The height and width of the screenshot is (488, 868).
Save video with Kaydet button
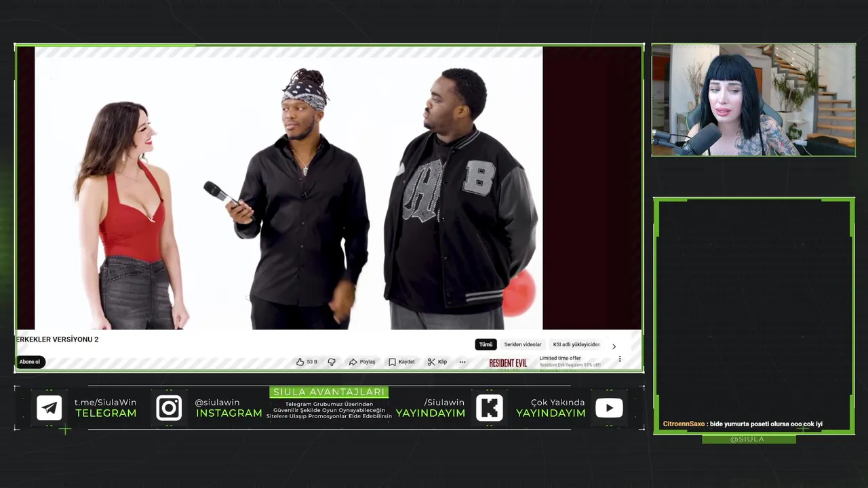click(x=401, y=362)
